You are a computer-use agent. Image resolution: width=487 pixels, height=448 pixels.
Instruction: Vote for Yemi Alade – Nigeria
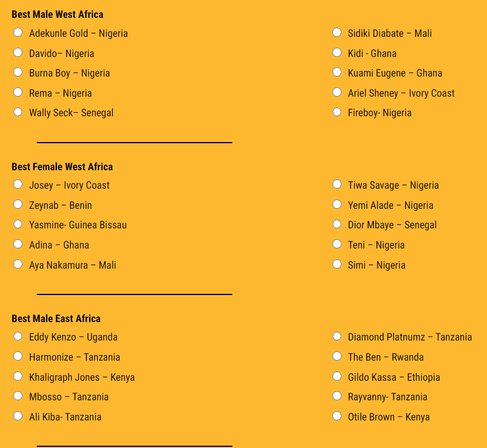tap(337, 205)
